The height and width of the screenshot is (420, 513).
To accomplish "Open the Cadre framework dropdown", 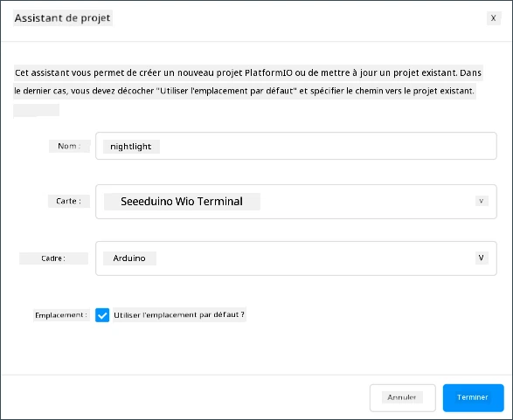I will pos(296,258).
